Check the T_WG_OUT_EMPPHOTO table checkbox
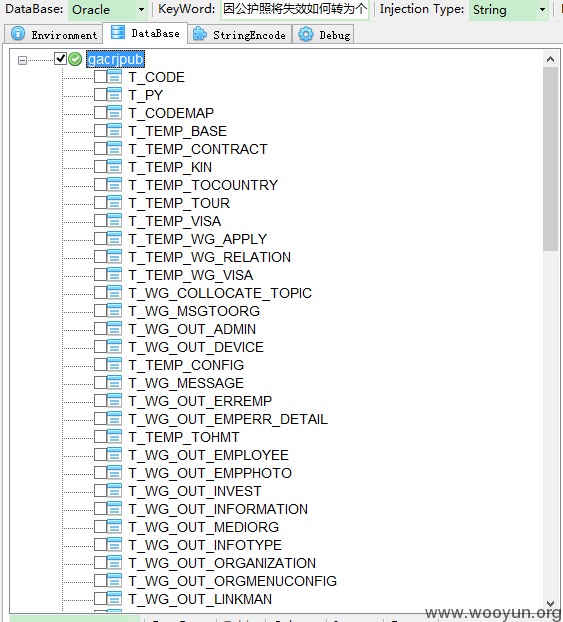This screenshot has width=563, height=622. [100, 472]
